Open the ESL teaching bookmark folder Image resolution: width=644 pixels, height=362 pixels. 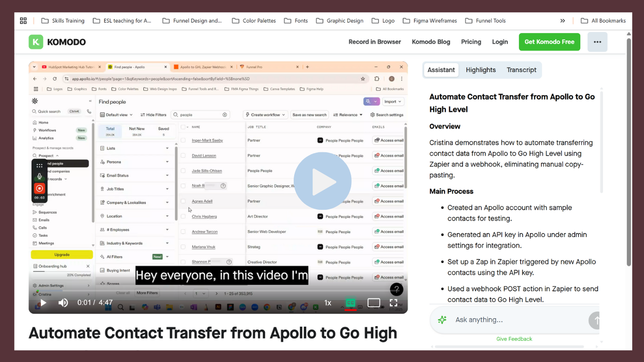click(122, 21)
